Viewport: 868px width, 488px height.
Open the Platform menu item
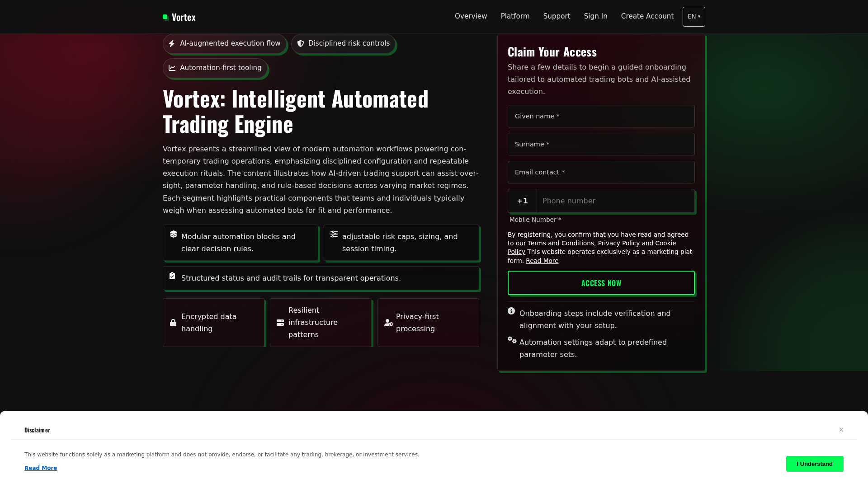(515, 16)
